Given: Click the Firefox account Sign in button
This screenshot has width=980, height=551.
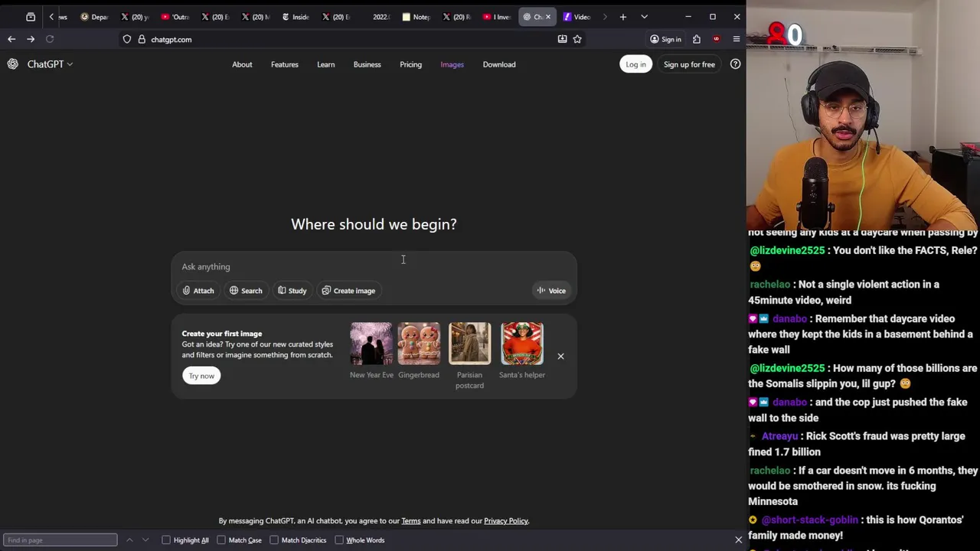Looking at the screenshot, I should pos(665,39).
